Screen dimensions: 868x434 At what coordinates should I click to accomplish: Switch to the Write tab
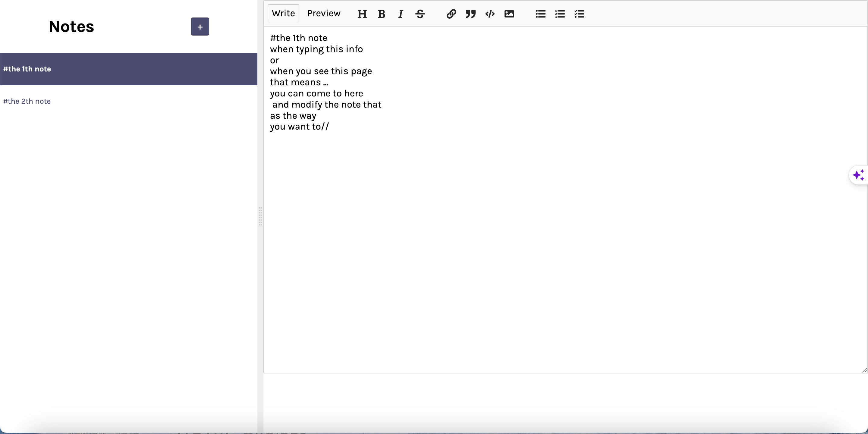[x=283, y=14]
